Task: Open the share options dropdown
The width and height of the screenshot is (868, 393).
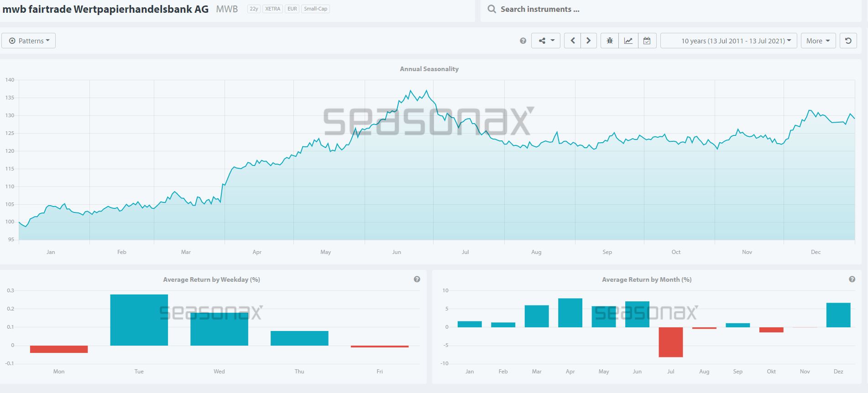Action: point(546,41)
